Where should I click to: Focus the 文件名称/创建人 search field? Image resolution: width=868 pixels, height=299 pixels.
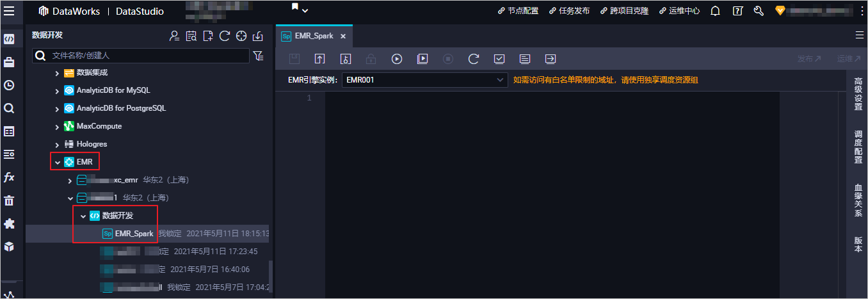(141, 56)
